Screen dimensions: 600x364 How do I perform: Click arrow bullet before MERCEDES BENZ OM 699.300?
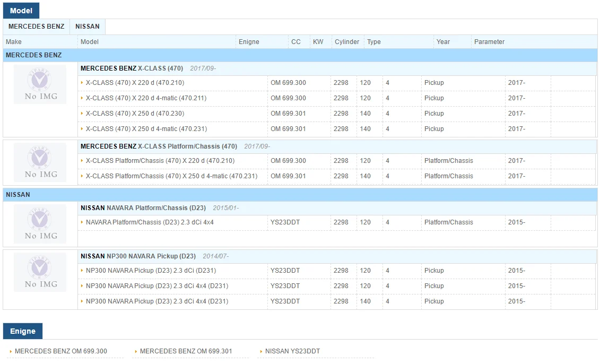pyautogui.click(x=11, y=351)
